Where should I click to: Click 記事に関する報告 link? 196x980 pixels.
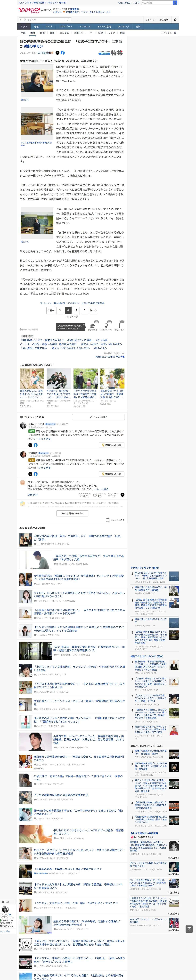pyautogui.click(x=29, y=329)
